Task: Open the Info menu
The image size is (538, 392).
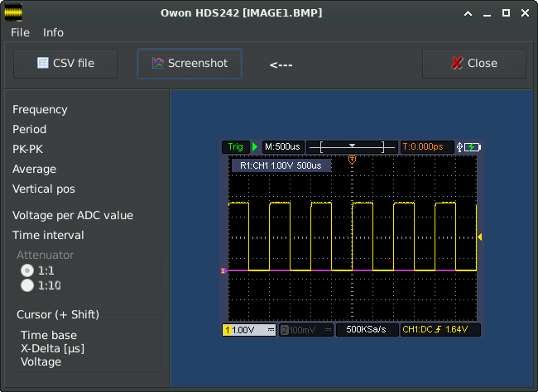Action: point(53,32)
